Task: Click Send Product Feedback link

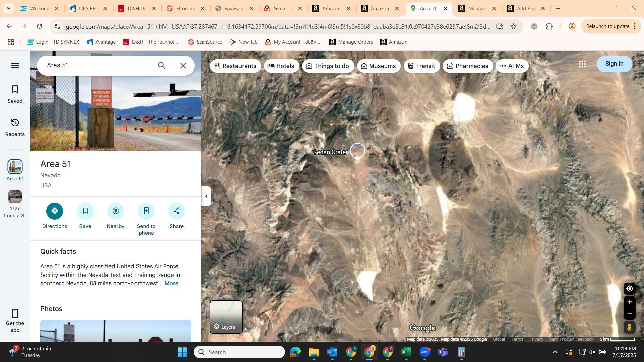Action: click(x=571, y=339)
